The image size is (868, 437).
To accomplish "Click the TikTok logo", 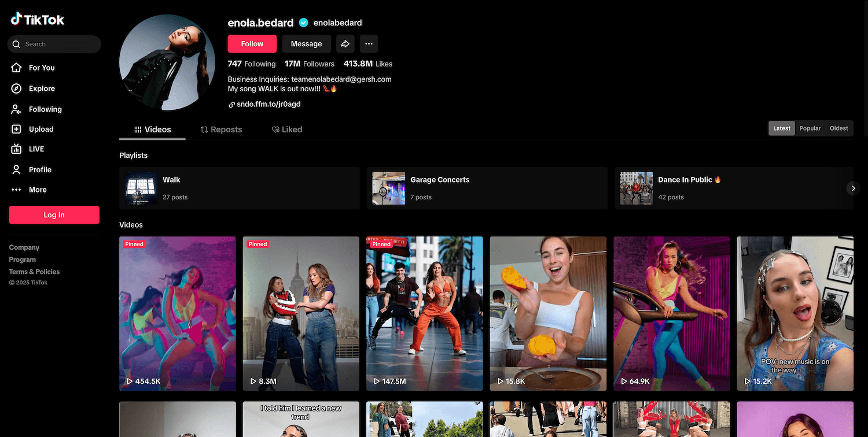I will [x=38, y=20].
